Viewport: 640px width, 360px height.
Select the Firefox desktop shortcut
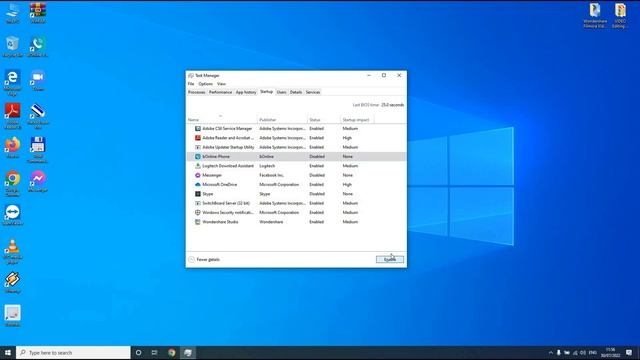click(x=13, y=148)
